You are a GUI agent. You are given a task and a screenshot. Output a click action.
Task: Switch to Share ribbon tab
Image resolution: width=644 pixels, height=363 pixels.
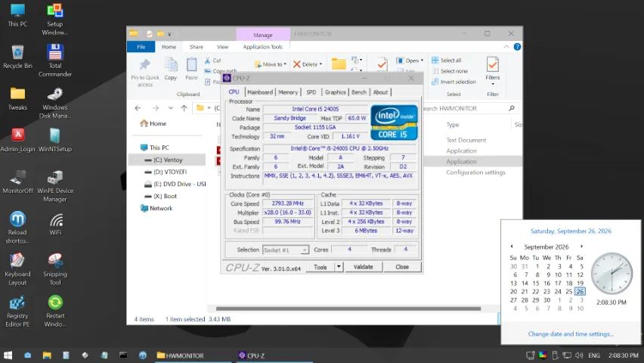[197, 47]
